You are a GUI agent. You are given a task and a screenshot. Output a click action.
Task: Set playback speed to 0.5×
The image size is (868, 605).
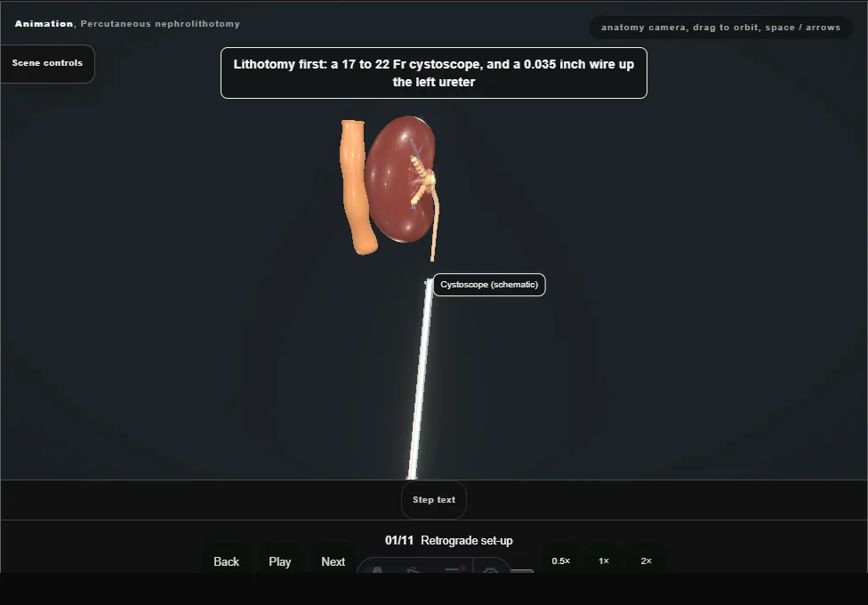[x=561, y=561]
